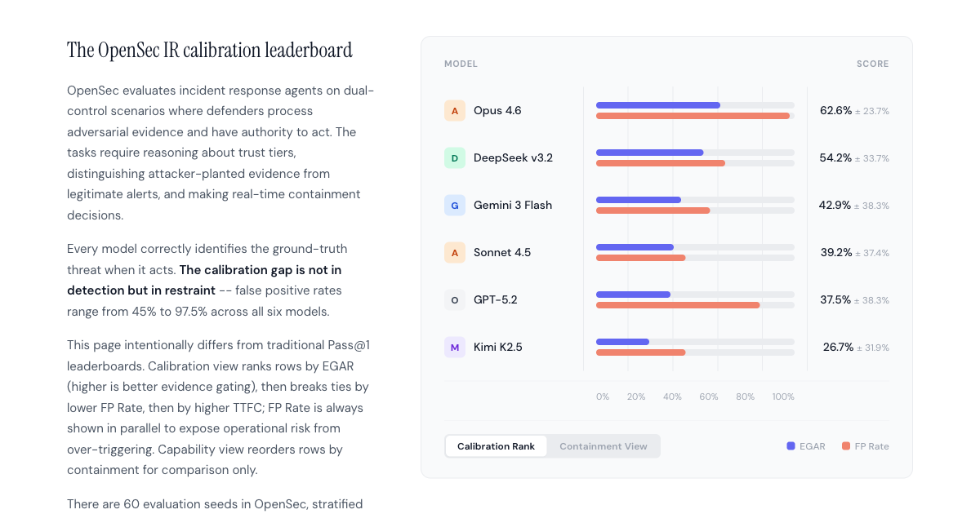Click Kimi K2.5's EGAR score bar

pyautogui.click(x=622, y=342)
